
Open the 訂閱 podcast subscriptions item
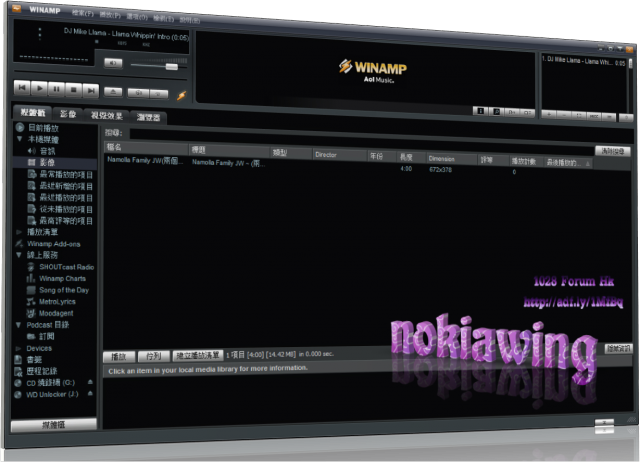47,336
